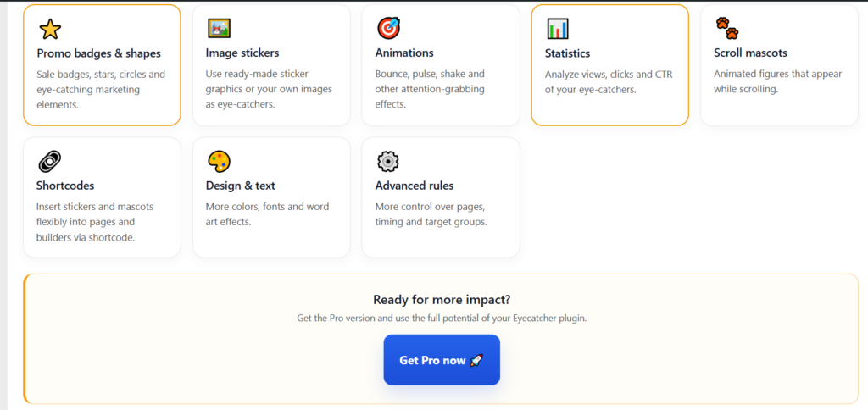Click the Shortcodes card title
Image resolution: width=868 pixels, height=410 pixels.
point(65,186)
